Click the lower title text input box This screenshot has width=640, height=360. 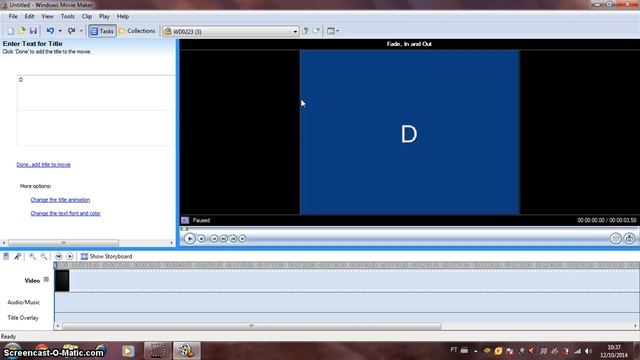pos(96,128)
